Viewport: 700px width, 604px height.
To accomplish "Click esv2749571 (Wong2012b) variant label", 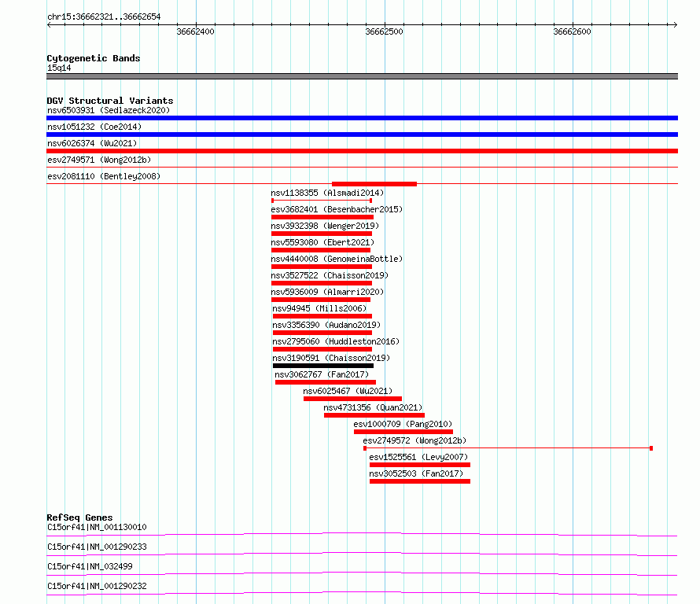I will tap(99, 160).
